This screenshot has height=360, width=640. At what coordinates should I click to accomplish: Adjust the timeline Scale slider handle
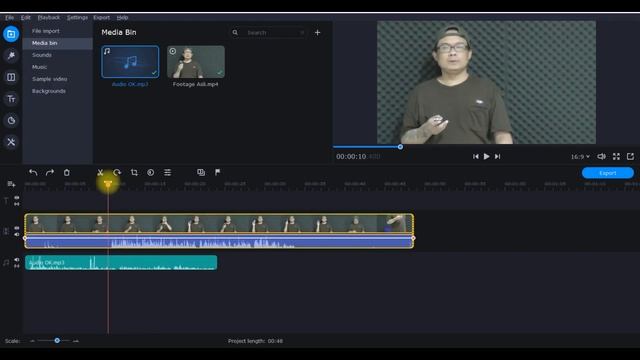[x=57, y=340]
